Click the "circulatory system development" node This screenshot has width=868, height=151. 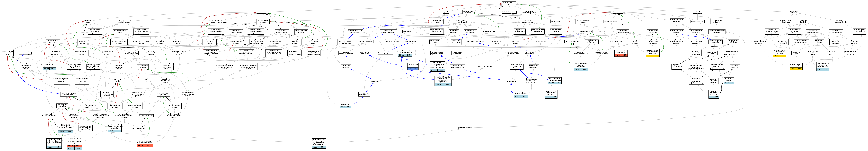[346, 53]
